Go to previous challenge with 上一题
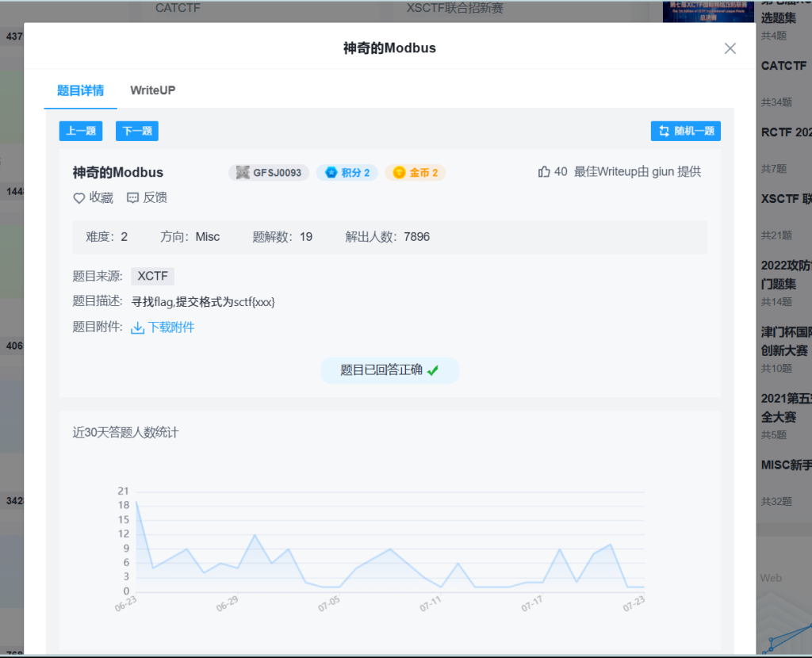The width and height of the screenshot is (812, 658). [x=81, y=132]
